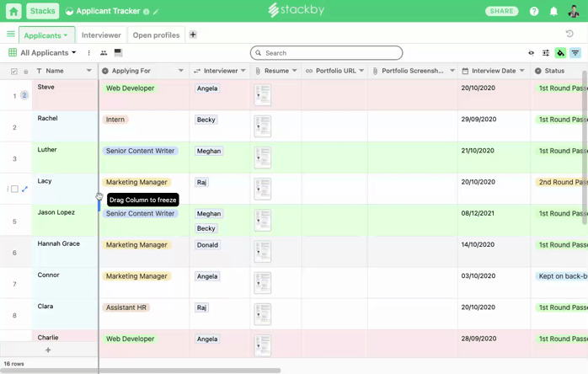Switch to the Interviewer tab
The width and height of the screenshot is (588, 374).
[x=101, y=35]
